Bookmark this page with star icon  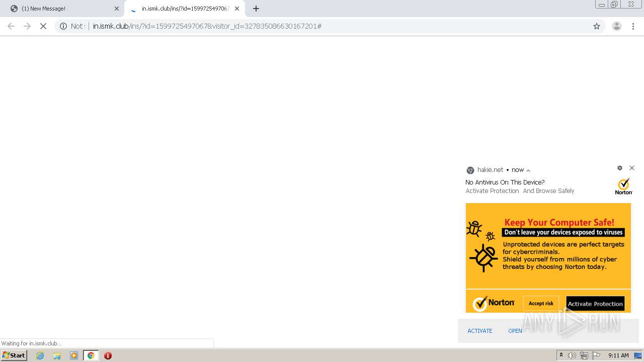[597, 26]
